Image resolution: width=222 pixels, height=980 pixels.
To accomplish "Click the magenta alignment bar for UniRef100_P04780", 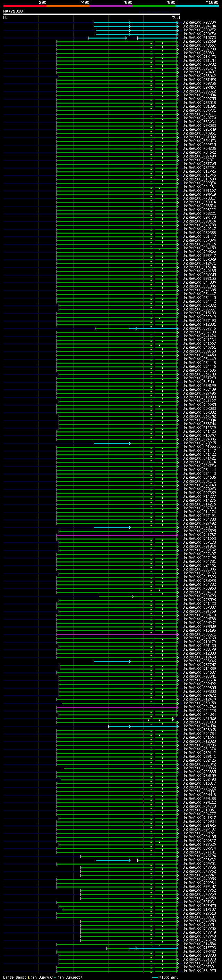I will tap(117, 707).
